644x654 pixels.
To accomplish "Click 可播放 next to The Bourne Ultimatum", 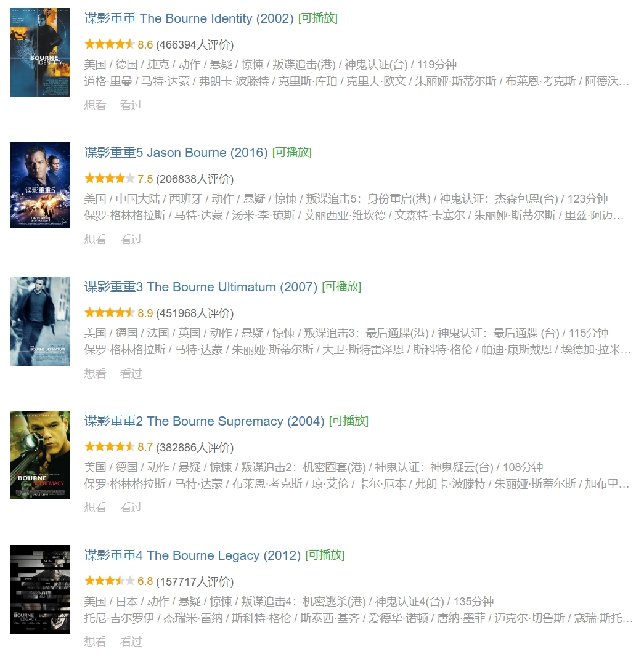I will tap(342, 287).
